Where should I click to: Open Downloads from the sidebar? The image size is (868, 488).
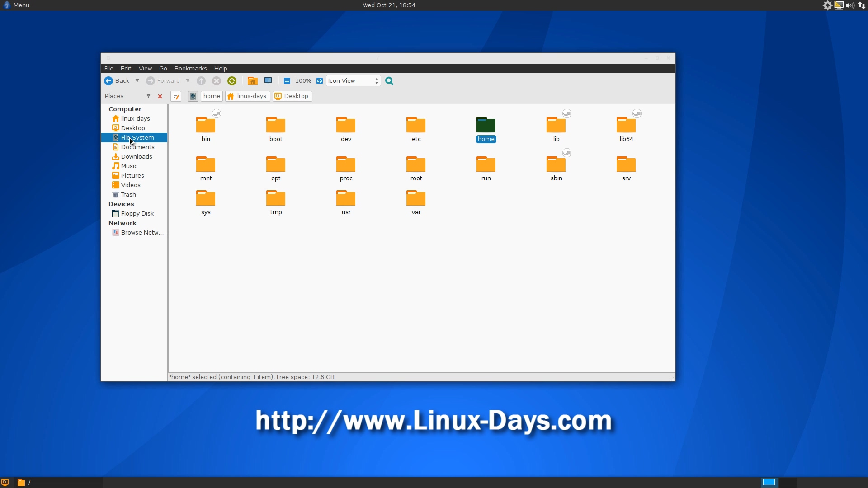point(134,157)
